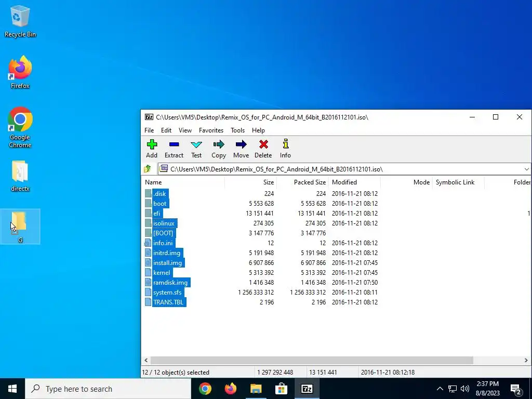Click the network tray icon
532x399 pixels.
click(x=453, y=389)
